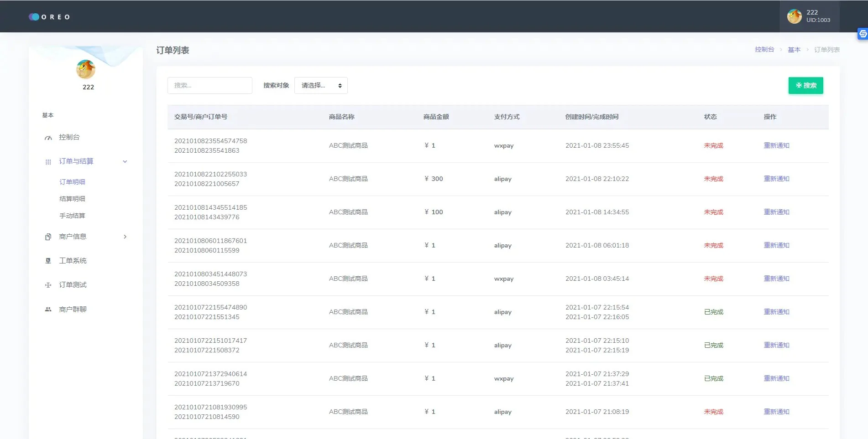Click 重新通知 for the ¥300 alipay order
Image resolution: width=868 pixels, height=439 pixels.
[776, 179]
